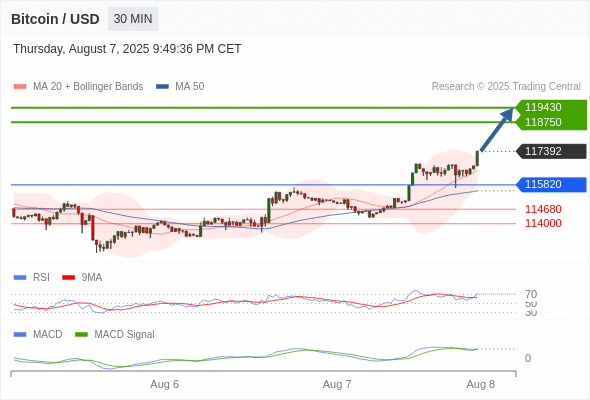Select the Aug 6 date marker

(164, 384)
